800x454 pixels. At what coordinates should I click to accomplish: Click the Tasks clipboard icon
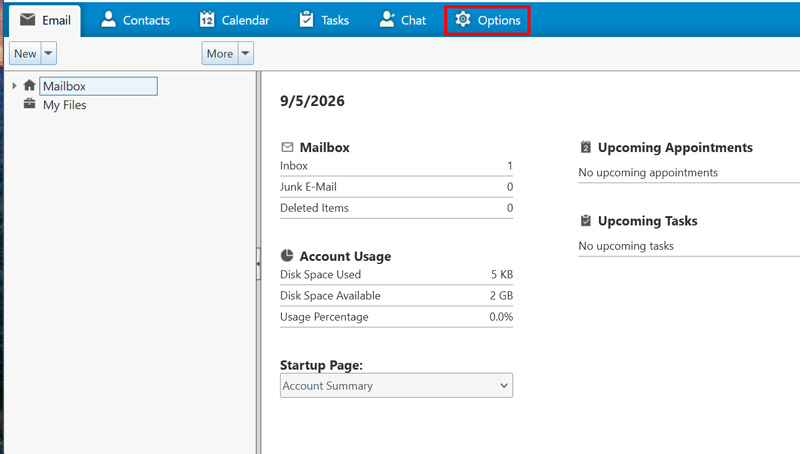click(306, 19)
